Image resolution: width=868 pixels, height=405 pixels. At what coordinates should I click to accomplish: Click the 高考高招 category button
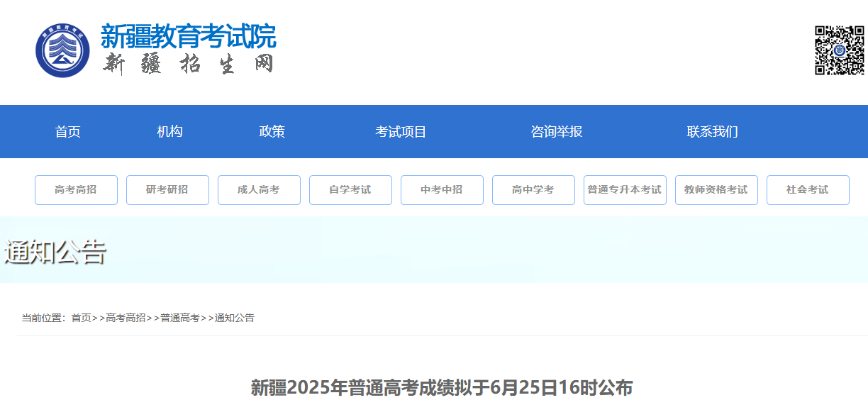click(x=76, y=190)
